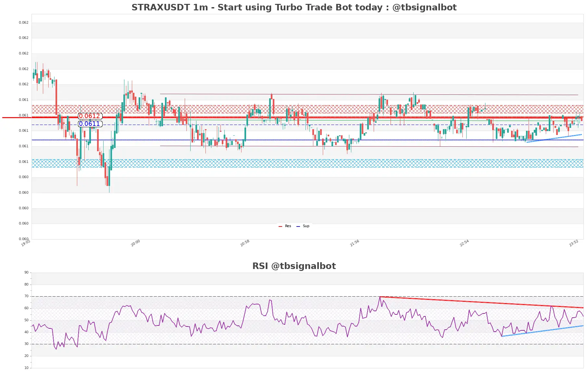
Task: Click the RSI axis value 20
Action: click(x=26, y=356)
